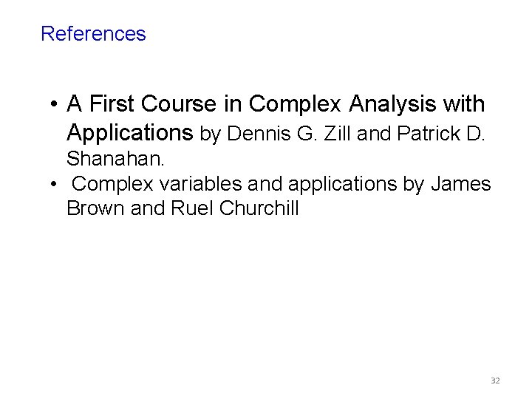The image size is (532, 399).
Task: Click the surname 'Churchill'
Action: [x=259, y=208]
